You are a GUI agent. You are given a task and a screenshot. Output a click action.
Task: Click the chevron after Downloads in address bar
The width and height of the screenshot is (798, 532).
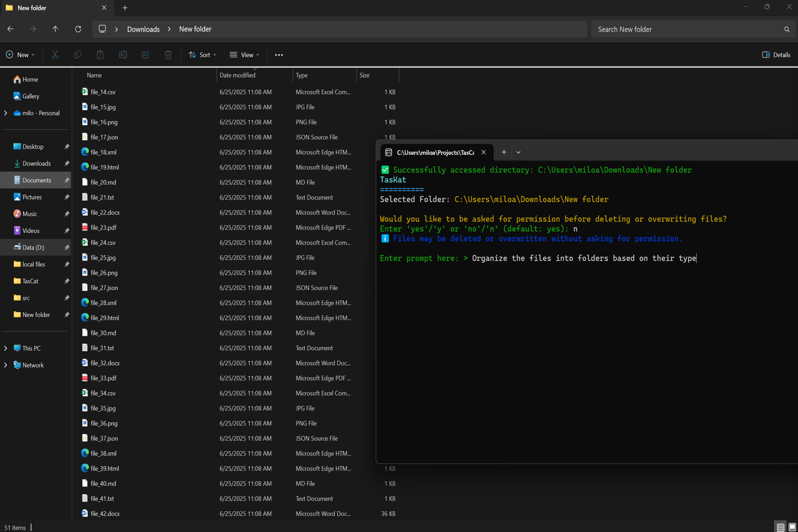click(169, 29)
